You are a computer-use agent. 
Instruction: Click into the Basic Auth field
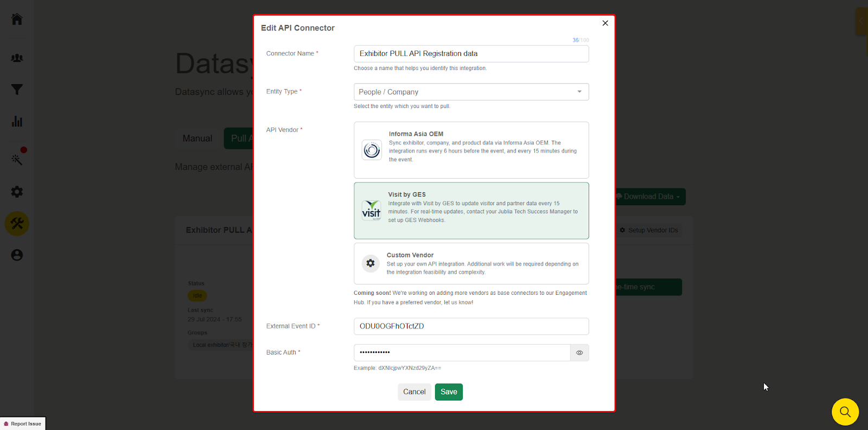click(x=462, y=353)
